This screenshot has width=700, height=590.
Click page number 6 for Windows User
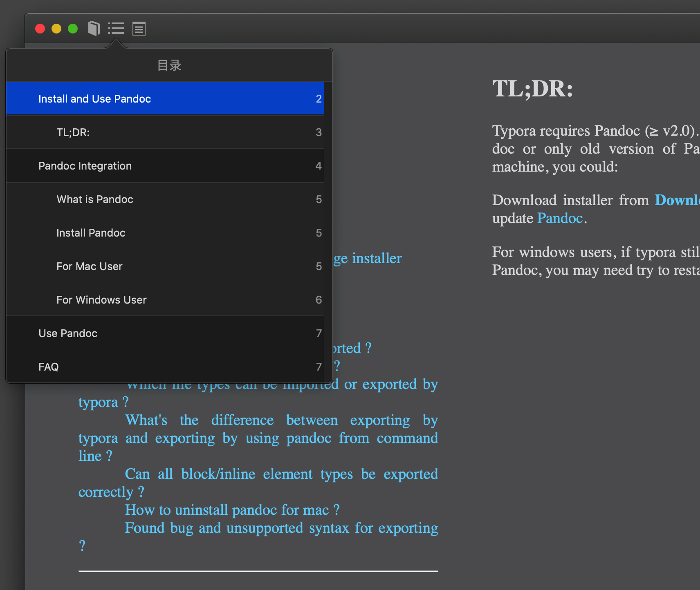pos(319,300)
